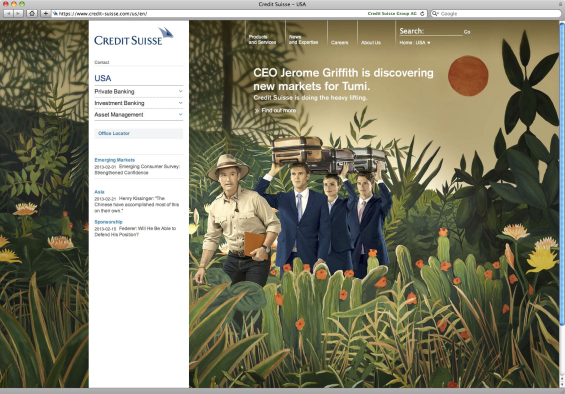Click the Office Locator button
Viewport: 565px width, 394px height.
[139, 133]
